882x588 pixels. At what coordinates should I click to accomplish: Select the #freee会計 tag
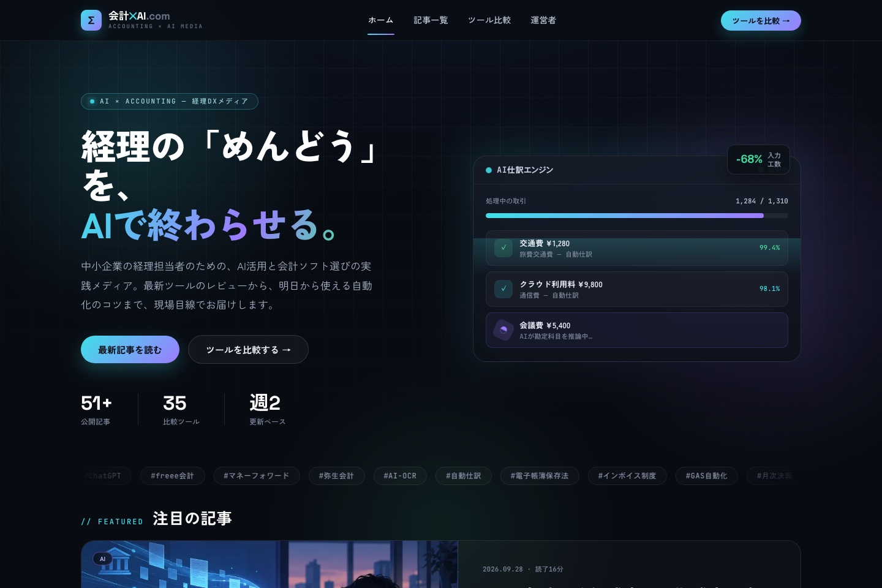coord(172,476)
